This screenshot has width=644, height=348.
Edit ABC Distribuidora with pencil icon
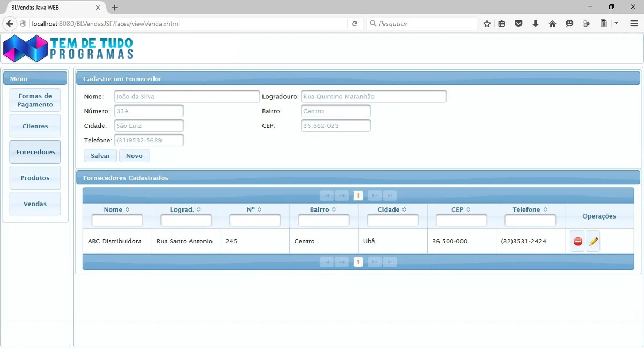[x=593, y=242]
